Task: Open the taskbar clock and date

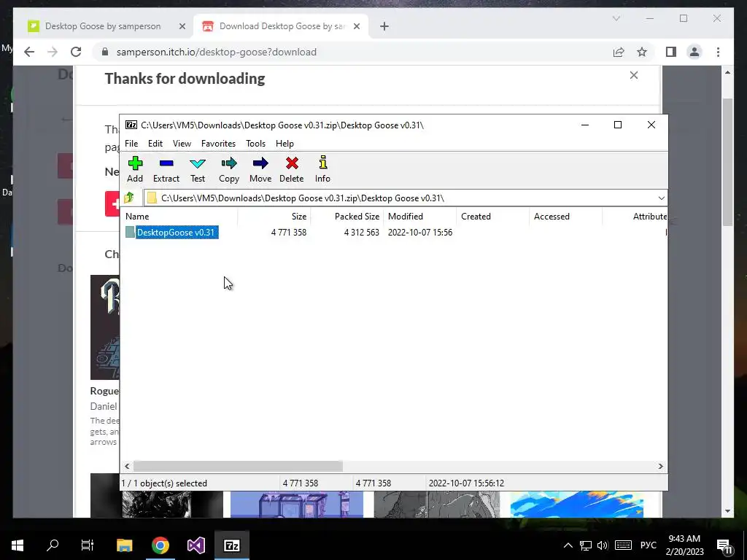Action: [684, 545]
